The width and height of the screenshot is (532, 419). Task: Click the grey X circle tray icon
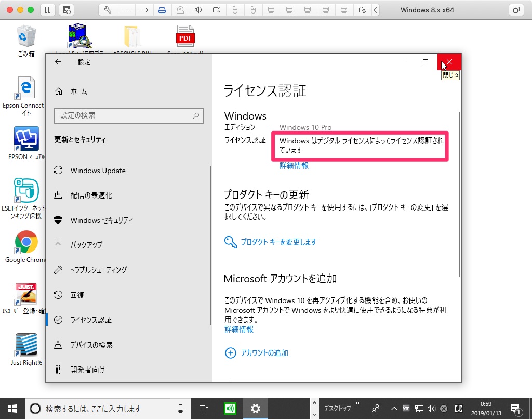[x=444, y=409]
